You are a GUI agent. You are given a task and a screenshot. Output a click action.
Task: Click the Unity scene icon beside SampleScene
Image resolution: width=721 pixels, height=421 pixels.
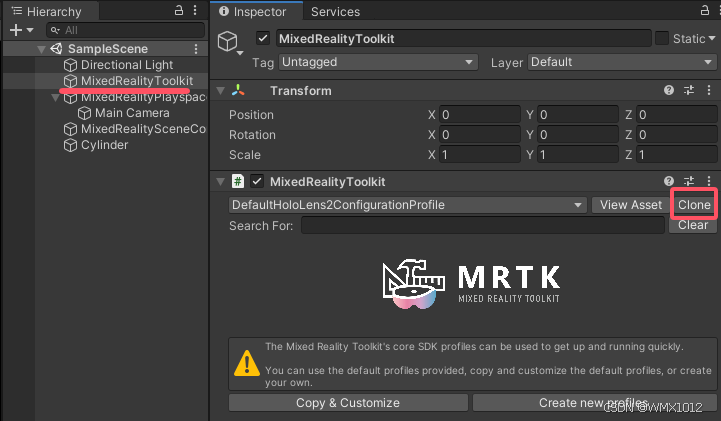point(57,48)
